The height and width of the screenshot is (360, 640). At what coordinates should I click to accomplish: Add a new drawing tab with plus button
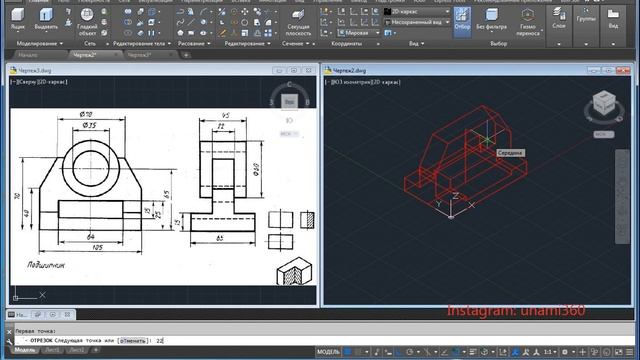click(x=186, y=55)
